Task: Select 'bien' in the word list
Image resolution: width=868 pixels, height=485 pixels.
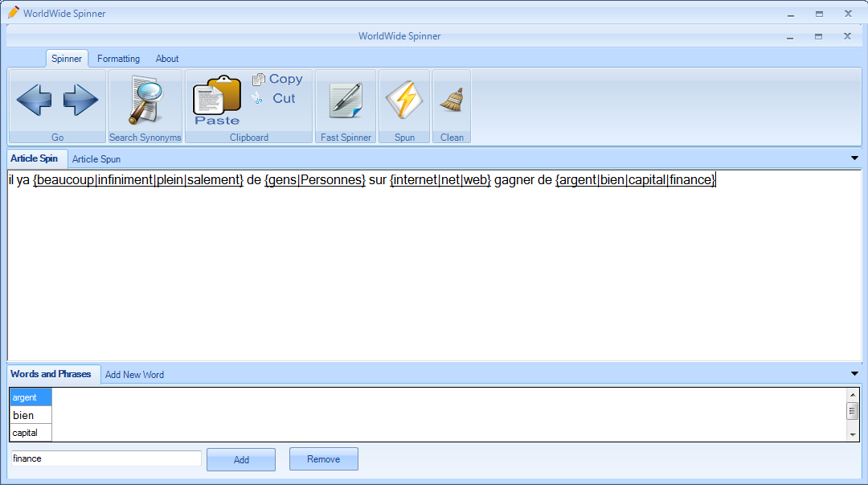Action: tap(31, 415)
